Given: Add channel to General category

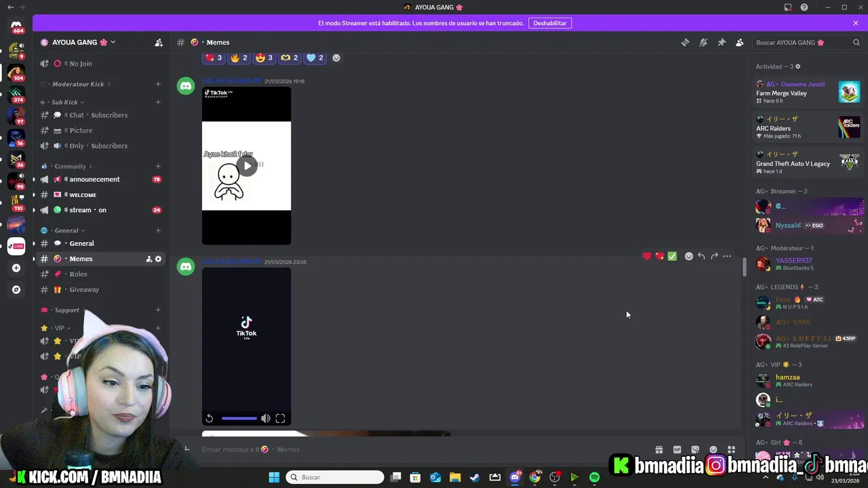Looking at the screenshot, I should click(x=158, y=230).
